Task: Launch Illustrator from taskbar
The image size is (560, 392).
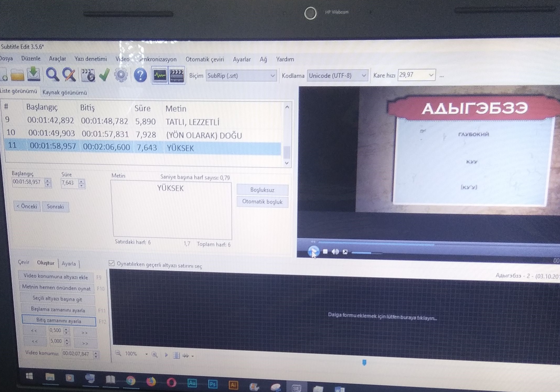Action: (233, 385)
